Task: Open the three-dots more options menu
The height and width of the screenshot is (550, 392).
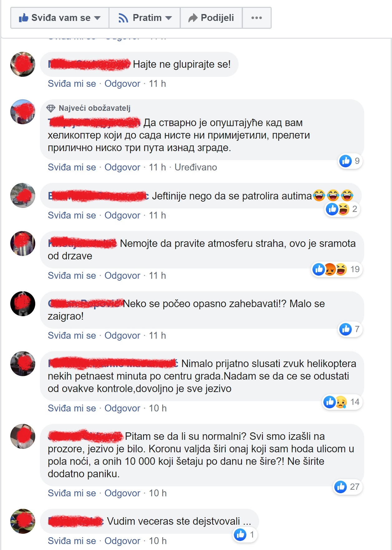Action: pos(257,18)
